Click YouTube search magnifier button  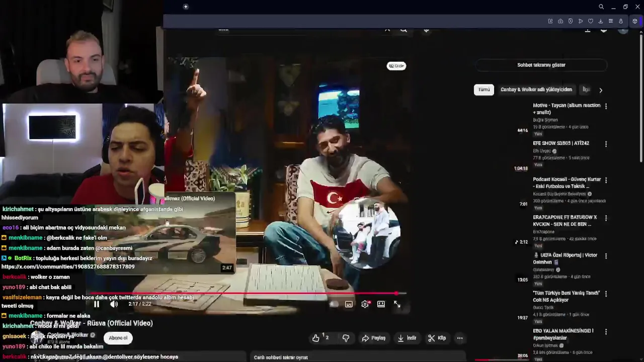404,30
